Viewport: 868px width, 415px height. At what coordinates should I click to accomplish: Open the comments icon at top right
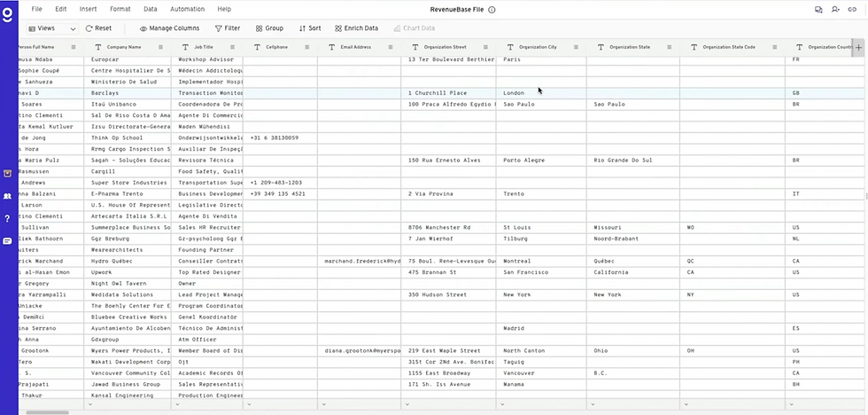[x=818, y=10]
